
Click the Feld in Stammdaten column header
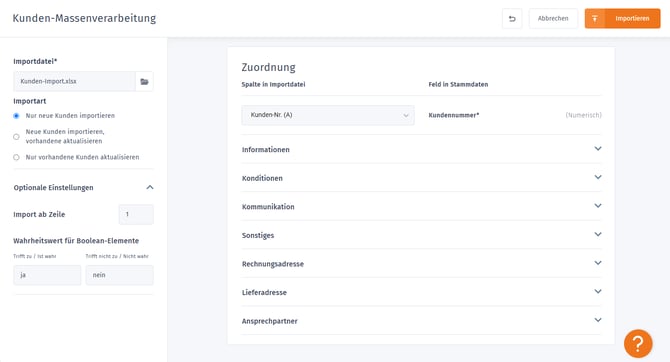coord(458,84)
